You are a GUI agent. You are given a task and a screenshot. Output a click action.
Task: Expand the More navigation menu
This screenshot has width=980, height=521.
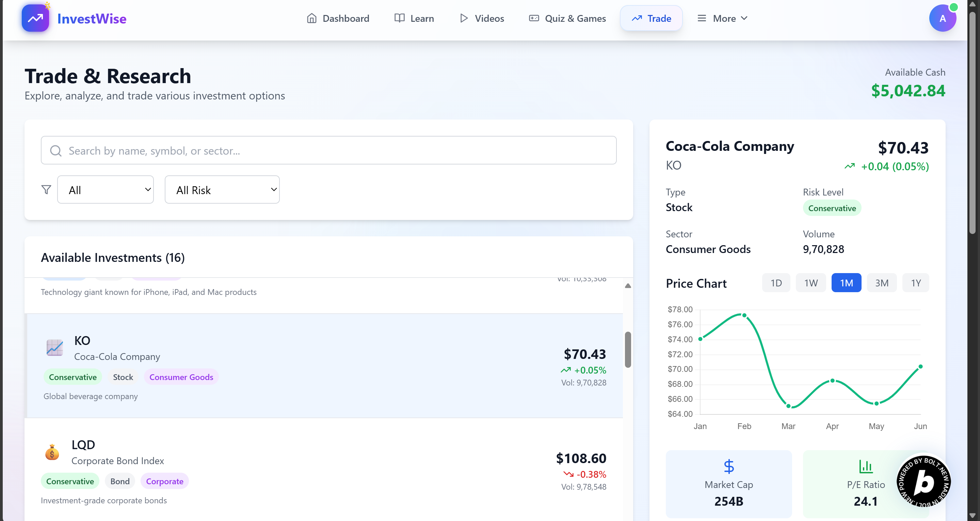(x=722, y=18)
